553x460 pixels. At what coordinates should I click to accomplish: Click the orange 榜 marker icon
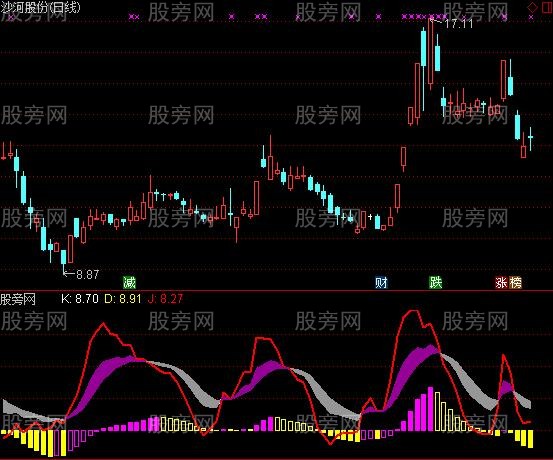515,282
